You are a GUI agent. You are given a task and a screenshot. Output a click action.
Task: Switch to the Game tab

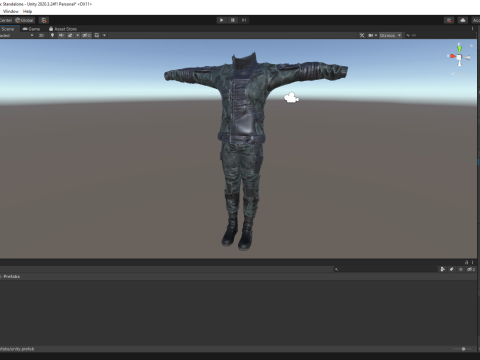31,29
